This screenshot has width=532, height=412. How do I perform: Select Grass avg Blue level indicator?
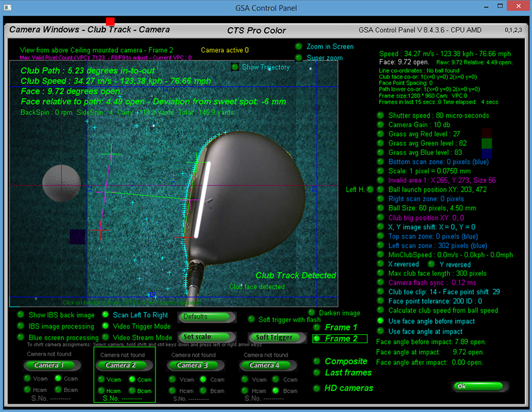(x=380, y=152)
